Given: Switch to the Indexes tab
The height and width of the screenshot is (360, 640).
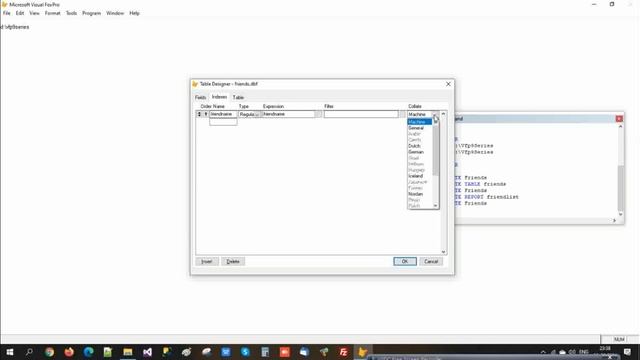Looking at the screenshot, I should point(219,97).
